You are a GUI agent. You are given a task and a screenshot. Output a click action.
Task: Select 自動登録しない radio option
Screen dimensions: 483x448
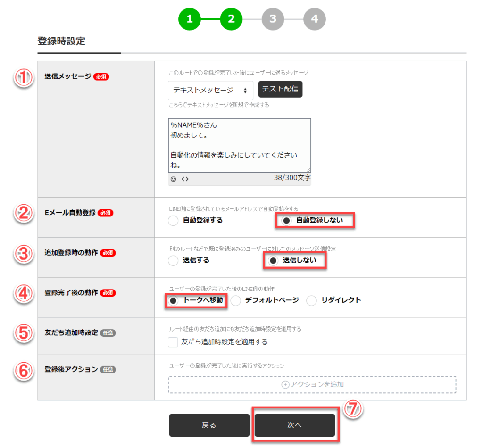(286, 220)
